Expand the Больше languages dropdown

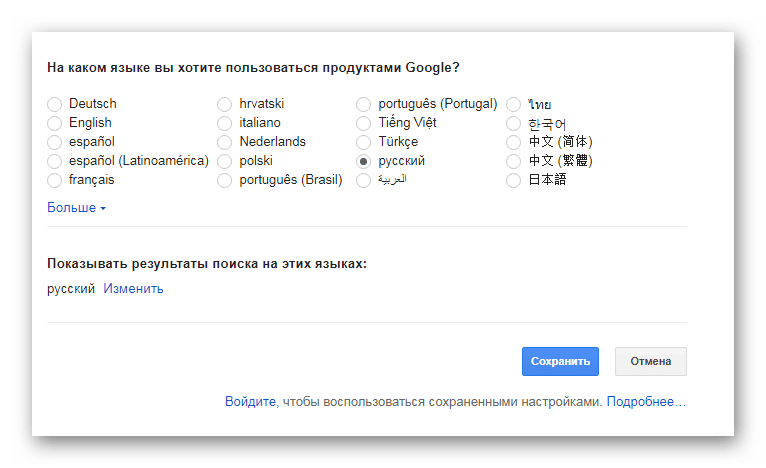click(x=76, y=208)
